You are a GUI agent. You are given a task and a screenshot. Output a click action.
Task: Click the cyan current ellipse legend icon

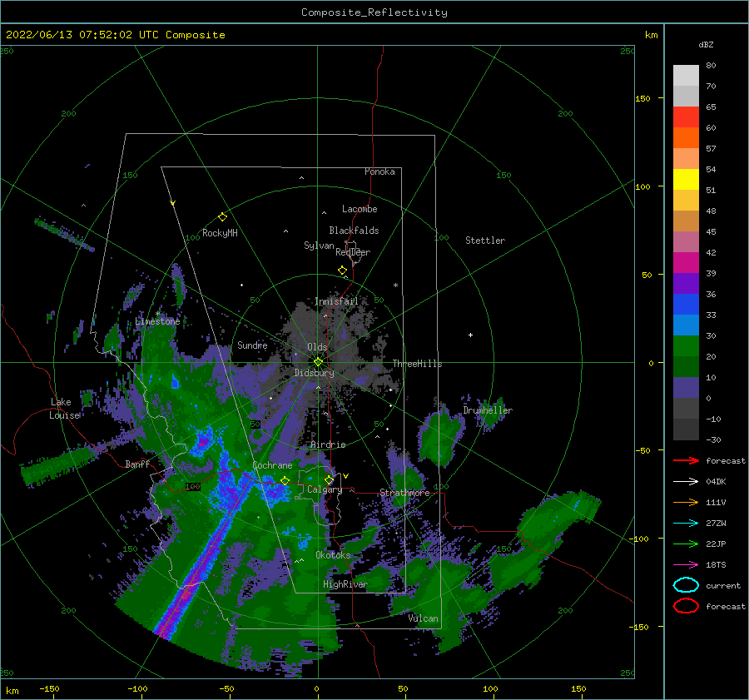coord(686,585)
